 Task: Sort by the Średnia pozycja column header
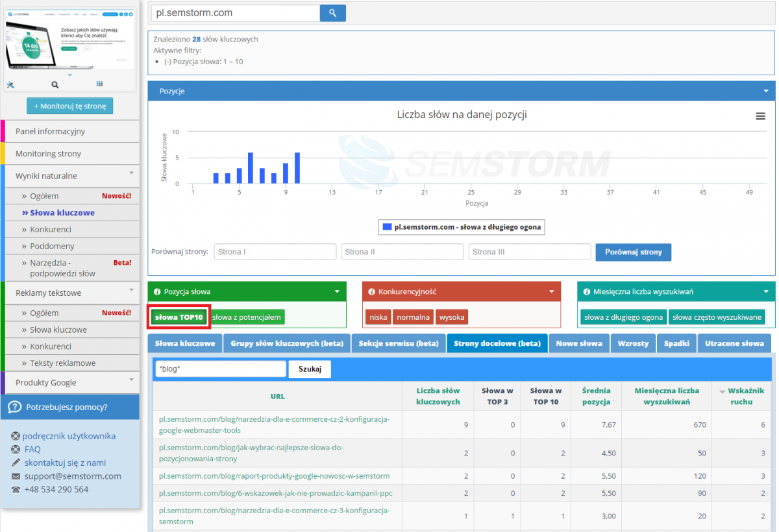click(x=596, y=396)
